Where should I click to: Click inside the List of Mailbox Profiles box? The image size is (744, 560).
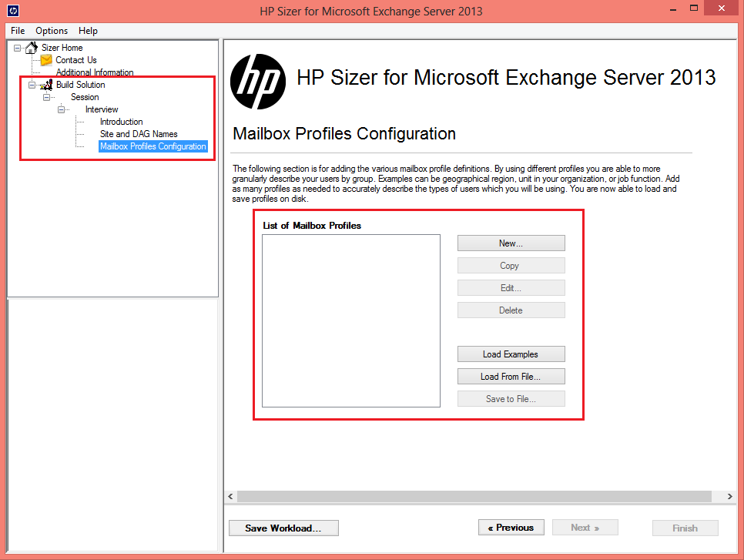pos(351,320)
